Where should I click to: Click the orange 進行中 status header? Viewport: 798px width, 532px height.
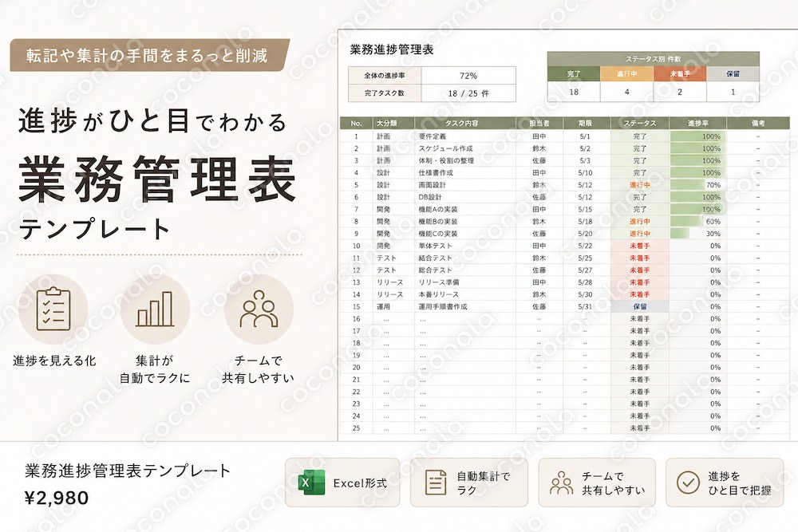click(x=626, y=73)
